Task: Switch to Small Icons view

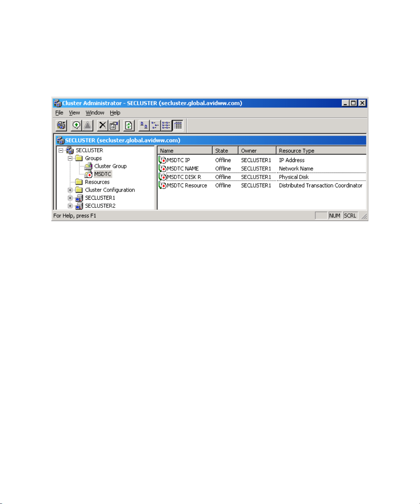Action: pyautogui.click(x=155, y=126)
